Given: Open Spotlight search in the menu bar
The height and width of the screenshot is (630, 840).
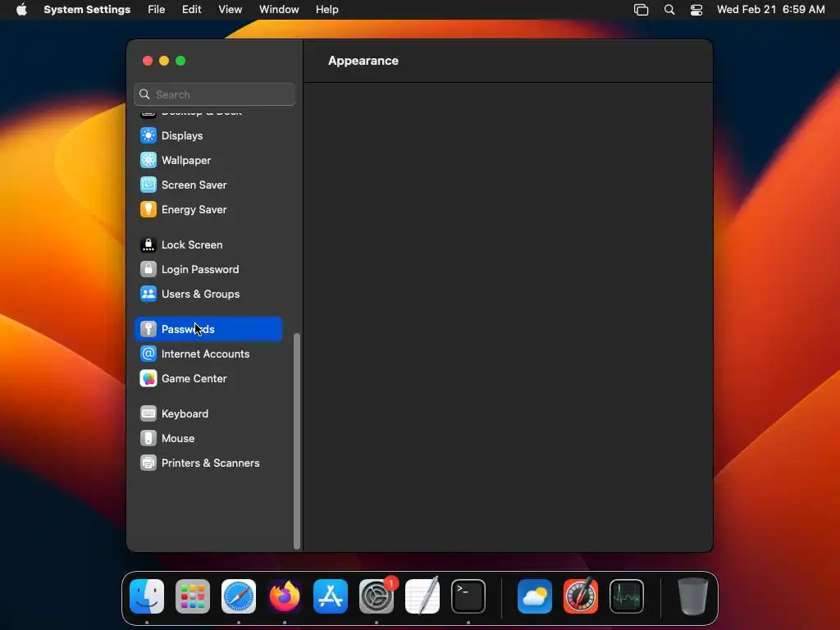Looking at the screenshot, I should (x=669, y=10).
